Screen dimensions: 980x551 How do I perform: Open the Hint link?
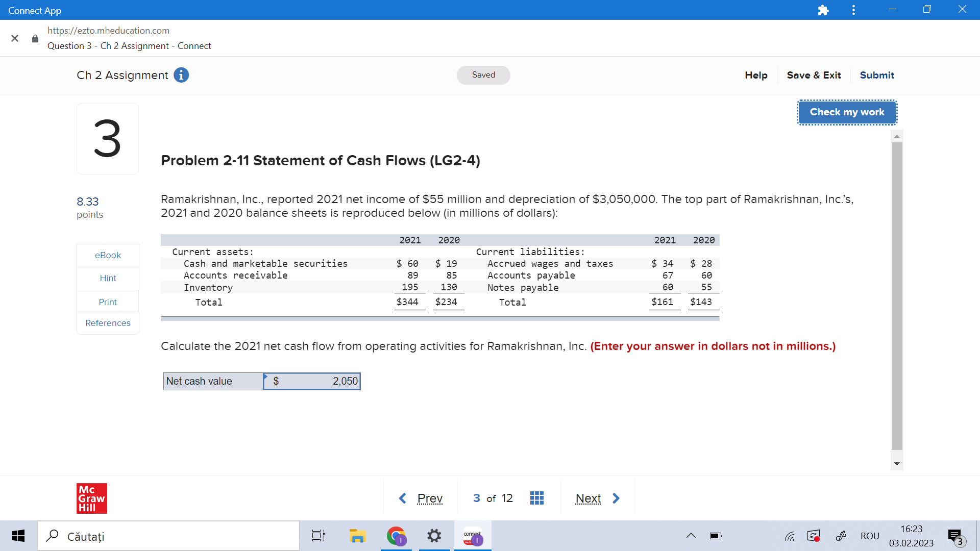pos(107,278)
